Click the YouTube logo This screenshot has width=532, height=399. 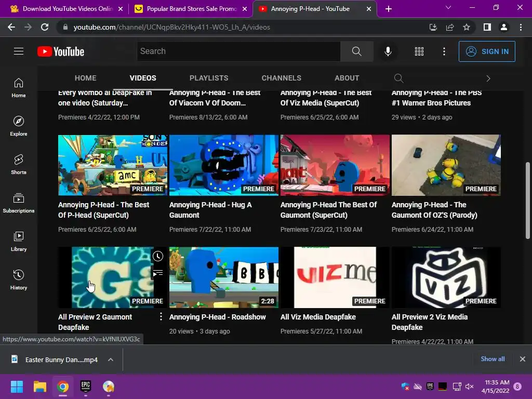click(61, 51)
